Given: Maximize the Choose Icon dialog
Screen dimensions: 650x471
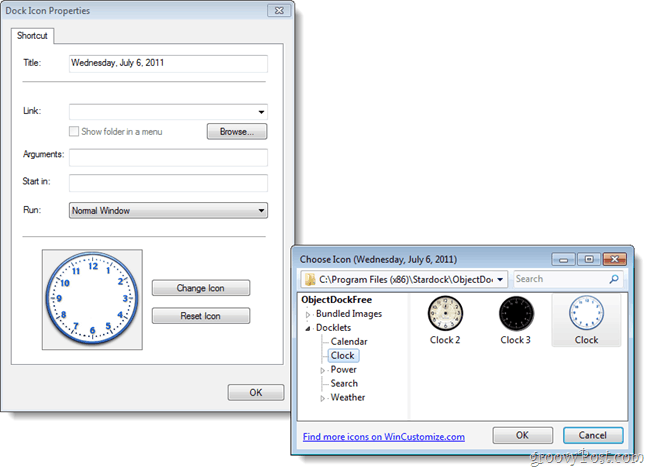Looking at the screenshot, I should (589, 259).
